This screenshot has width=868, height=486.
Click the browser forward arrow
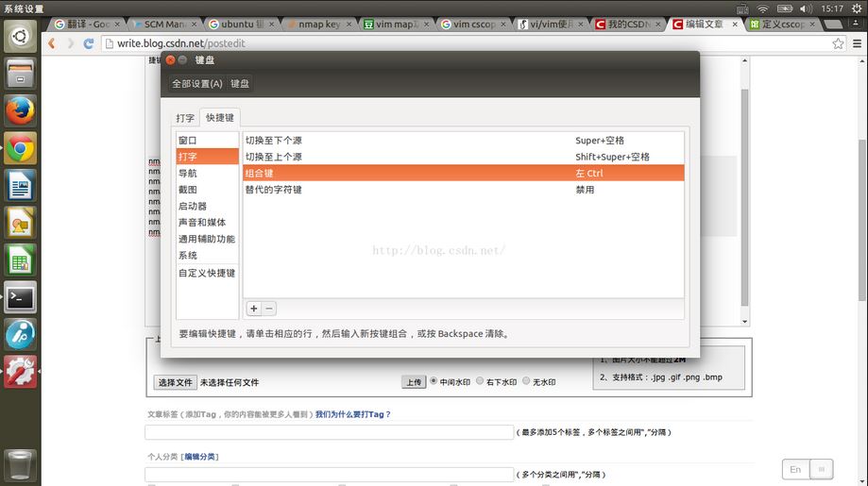tap(70, 43)
